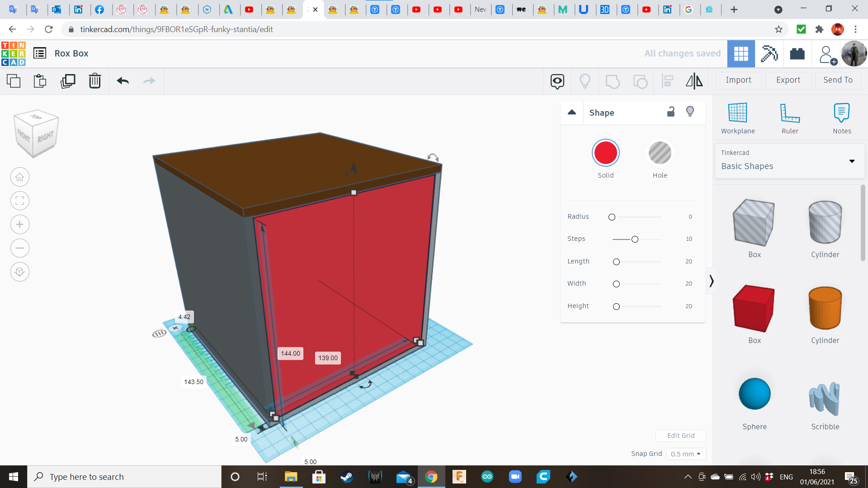
Task: Open the Snap Grid 0.5 mm dropdown
Action: tap(685, 454)
